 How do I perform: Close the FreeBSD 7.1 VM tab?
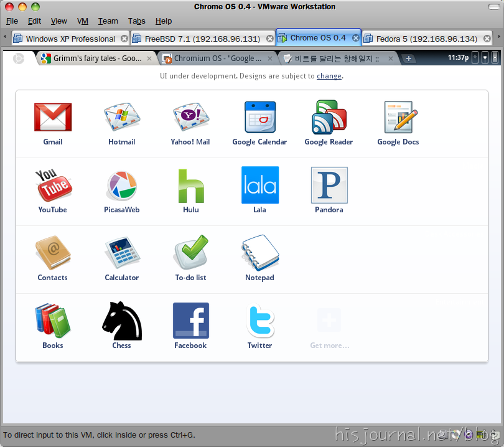270,39
